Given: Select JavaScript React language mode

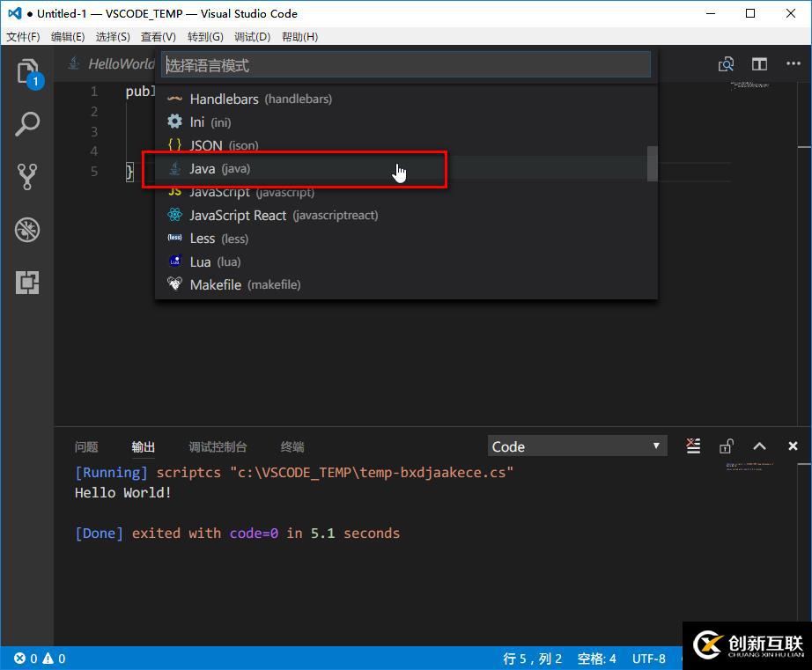Looking at the screenshot, I should (406, 216).
